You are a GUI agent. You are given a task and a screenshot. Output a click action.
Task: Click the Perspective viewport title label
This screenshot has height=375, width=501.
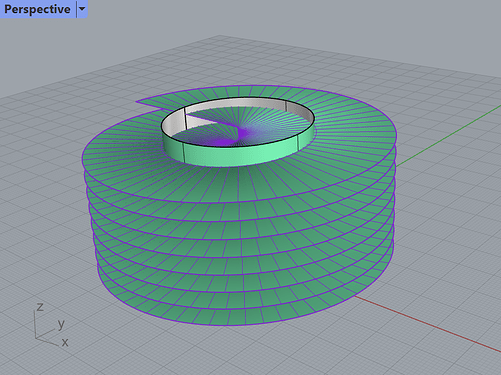[37, 9]
